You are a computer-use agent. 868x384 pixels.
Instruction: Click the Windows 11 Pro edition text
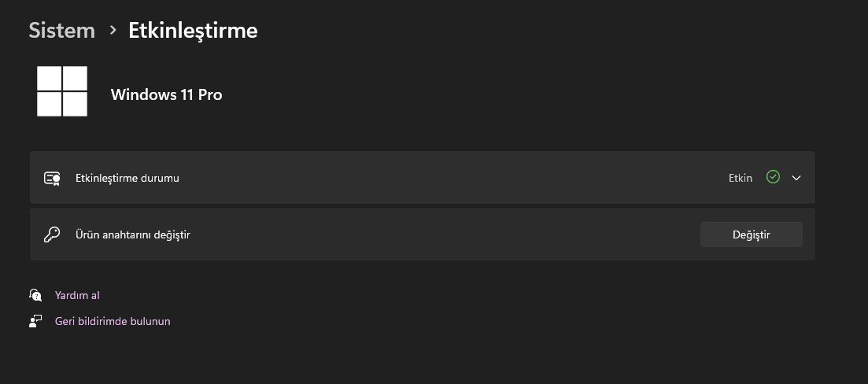166,94
